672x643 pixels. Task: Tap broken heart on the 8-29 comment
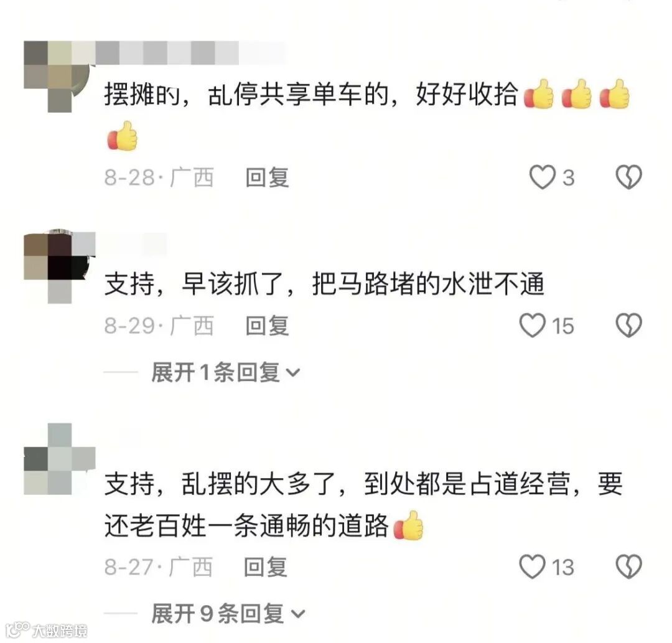pos(628,326)
